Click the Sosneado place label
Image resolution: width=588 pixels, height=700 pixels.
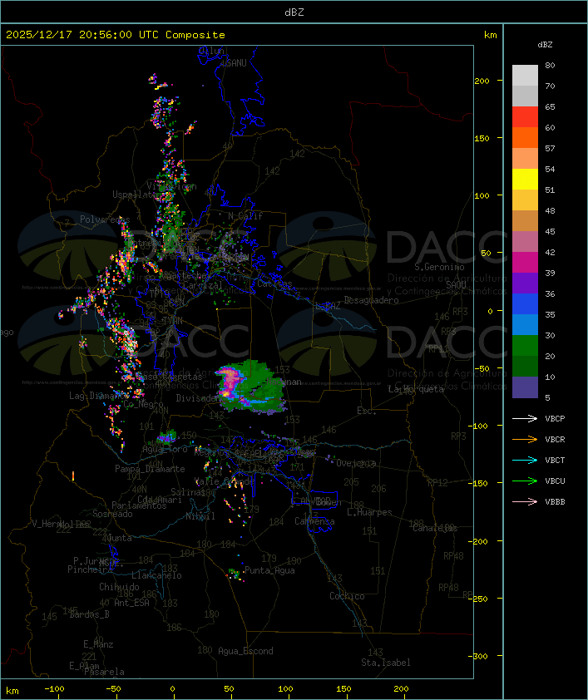[112, 514]
